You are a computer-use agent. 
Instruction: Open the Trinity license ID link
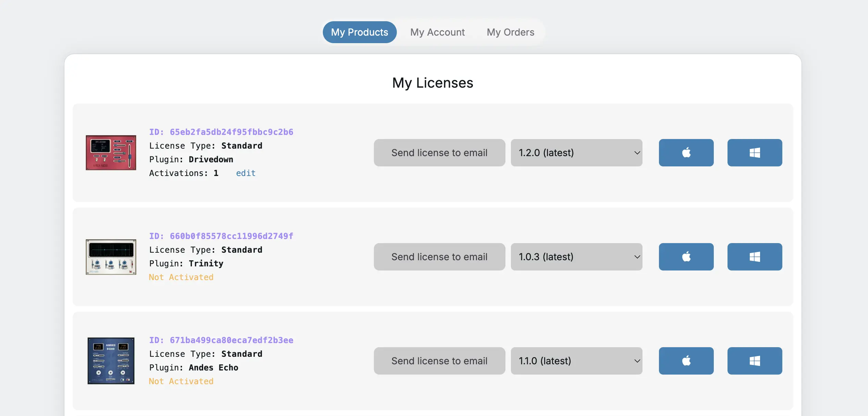[221, 236]
